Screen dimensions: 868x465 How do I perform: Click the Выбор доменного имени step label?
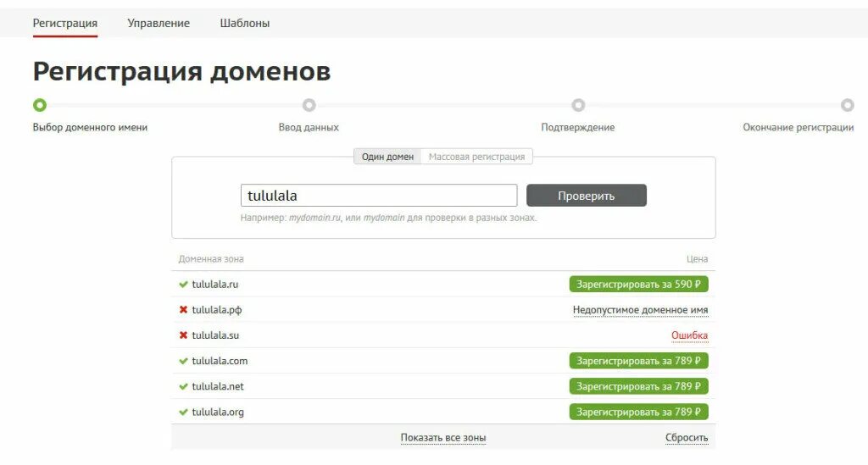90,127
